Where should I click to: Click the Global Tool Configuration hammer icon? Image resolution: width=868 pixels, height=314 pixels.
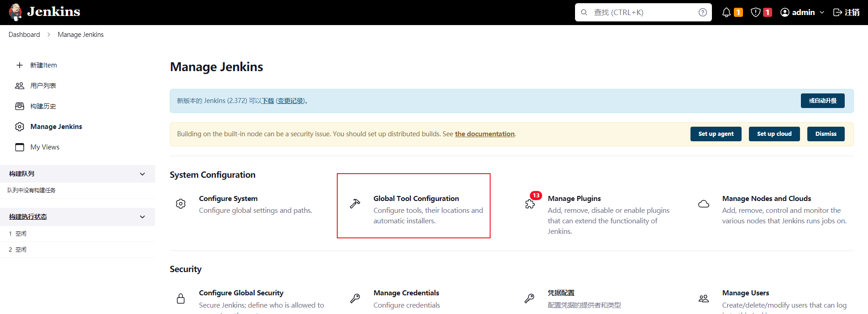click(x=355, y=204)
